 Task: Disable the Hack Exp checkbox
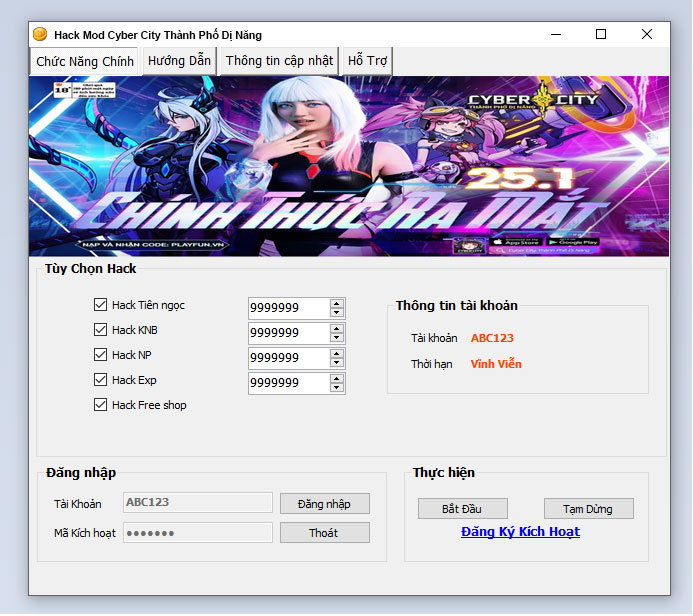(100, 380)
